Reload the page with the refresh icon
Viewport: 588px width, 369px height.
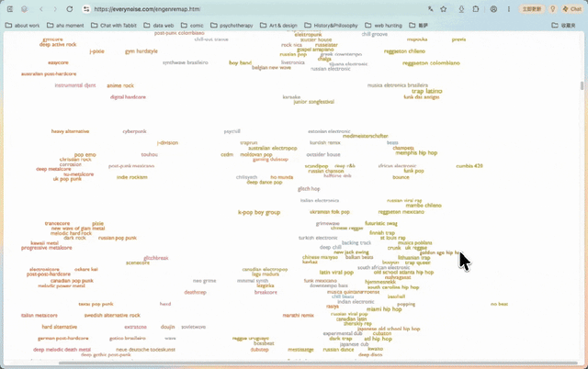point(70,9)
